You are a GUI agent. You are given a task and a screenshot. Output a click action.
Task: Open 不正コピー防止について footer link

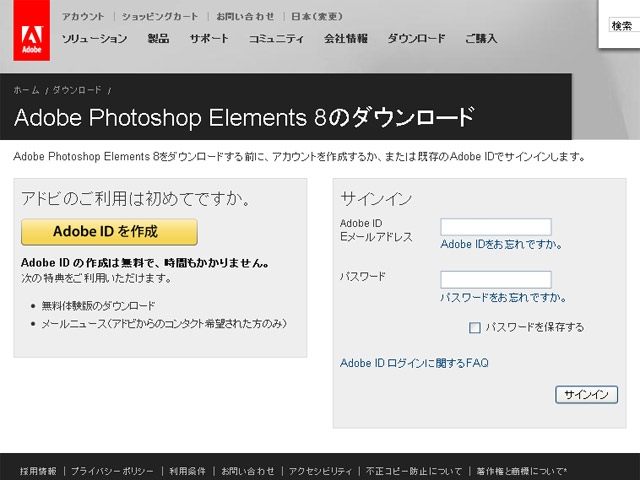point(414,471)
